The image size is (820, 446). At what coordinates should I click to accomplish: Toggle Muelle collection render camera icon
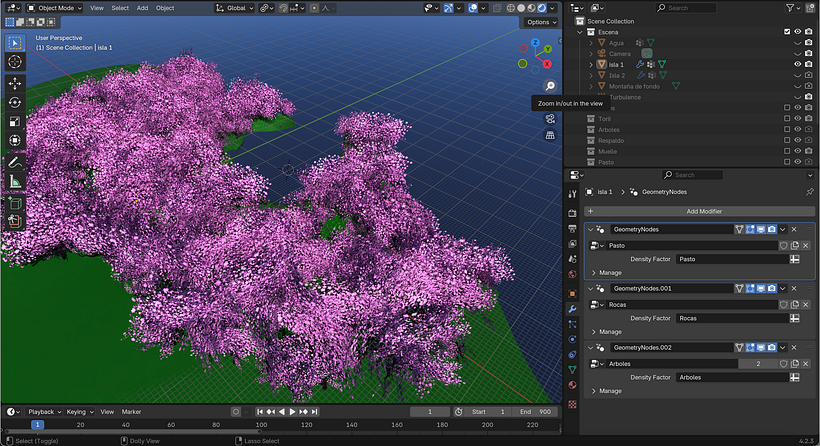(808, 152)
